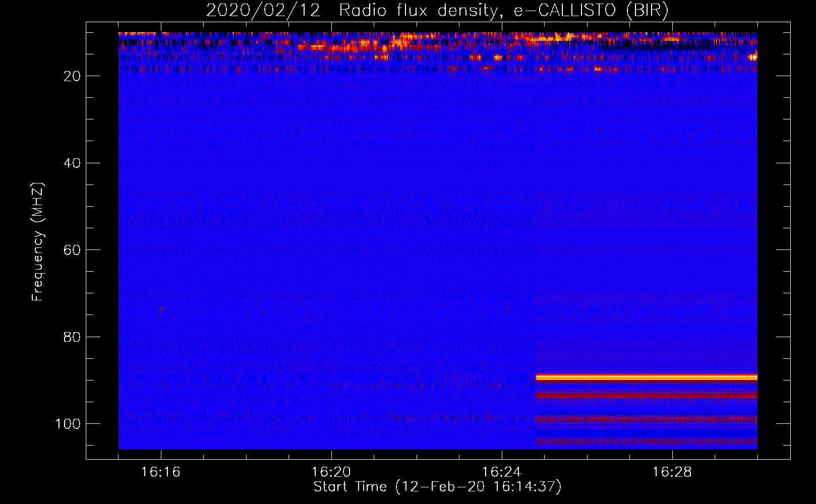Click the 16:20 time tick label
Image resolution: width=816 pixels, height=504 pixels.
[331, 472]
